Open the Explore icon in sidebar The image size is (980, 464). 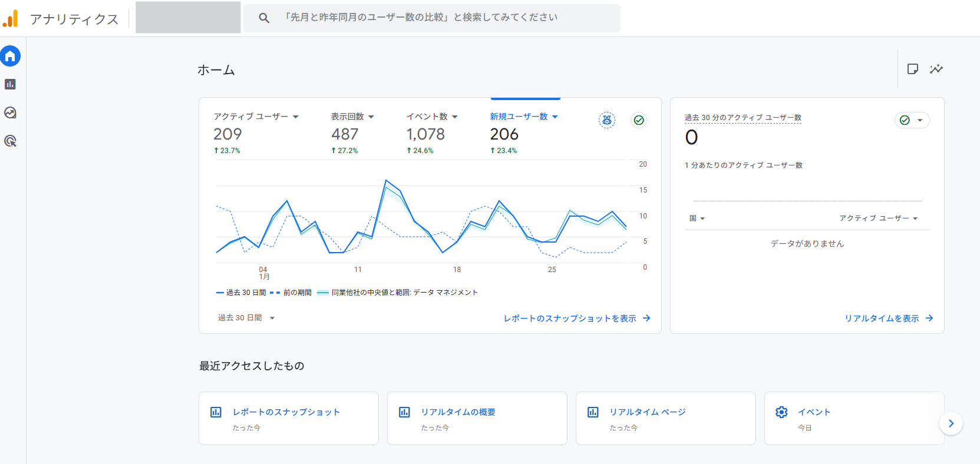tap(10, 112)
